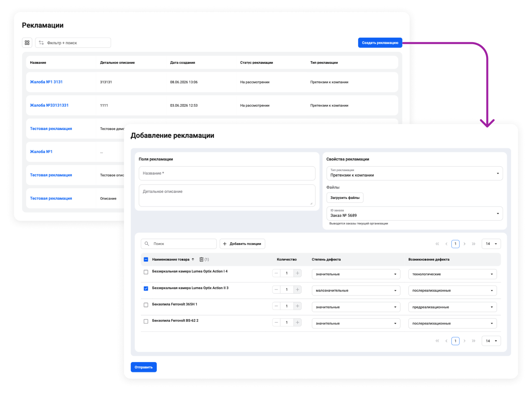The height and width of the screenshot is (395, 532).
Task: Go to previous page in bottom pagination
Action: 446,341
